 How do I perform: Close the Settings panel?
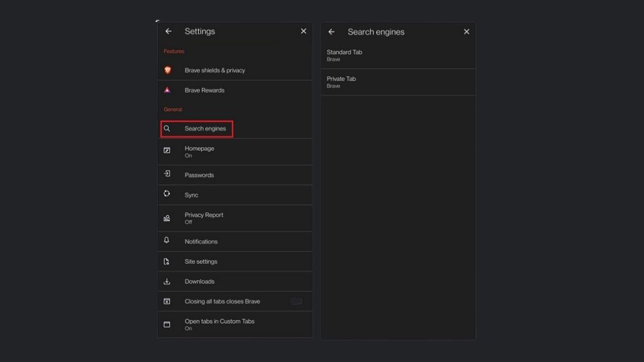[x=304, y=31]
